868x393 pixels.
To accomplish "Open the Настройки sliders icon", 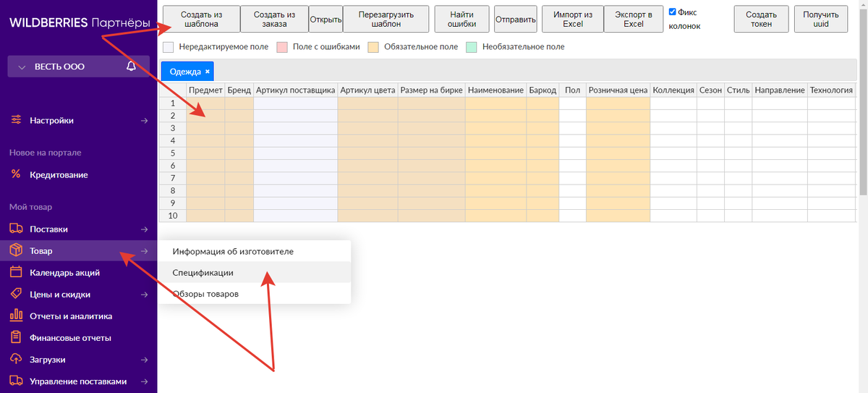I will point(16,120).
